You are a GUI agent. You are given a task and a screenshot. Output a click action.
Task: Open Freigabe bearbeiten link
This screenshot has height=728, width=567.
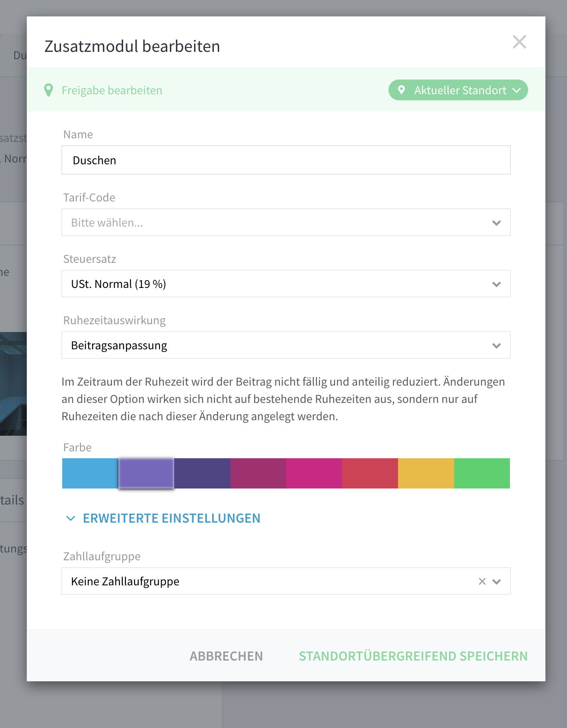(112, 90)
